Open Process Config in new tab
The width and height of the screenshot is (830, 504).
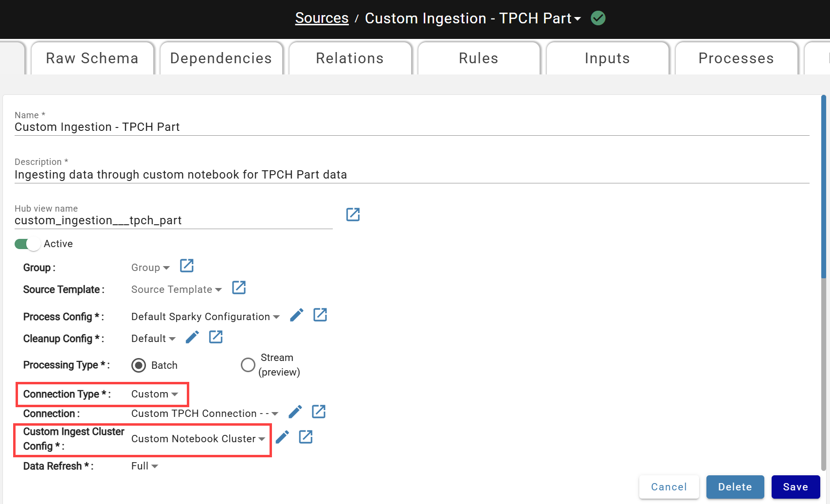[x=320, y=315]
